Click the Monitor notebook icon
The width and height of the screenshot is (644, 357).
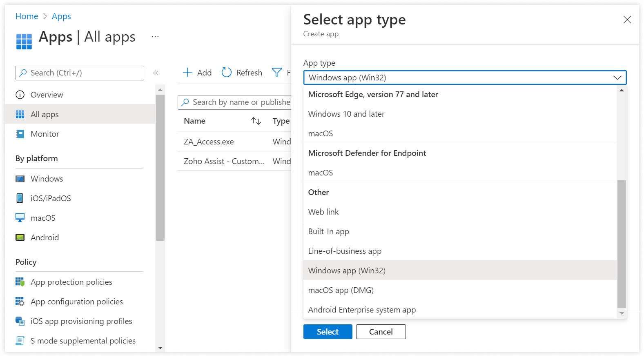point(20,134)
